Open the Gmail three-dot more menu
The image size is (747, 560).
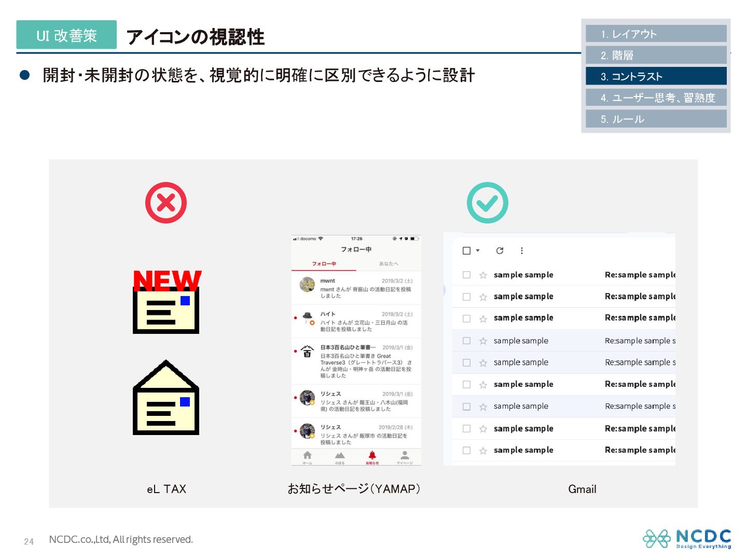tap(521, 250)
